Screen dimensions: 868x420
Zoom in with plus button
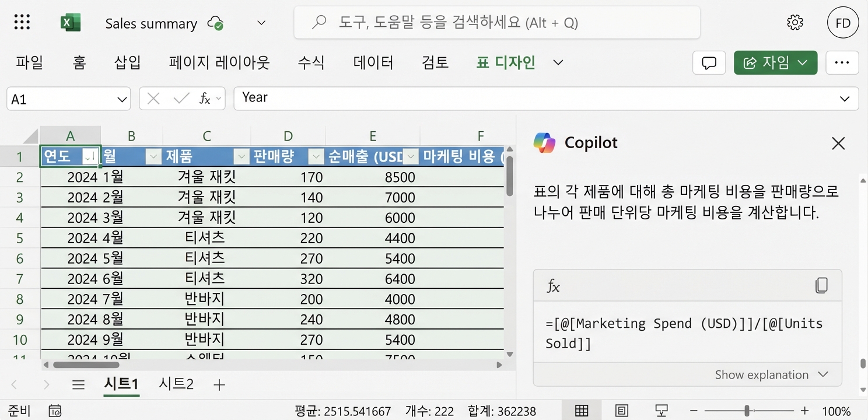click(x=804, y=411)
